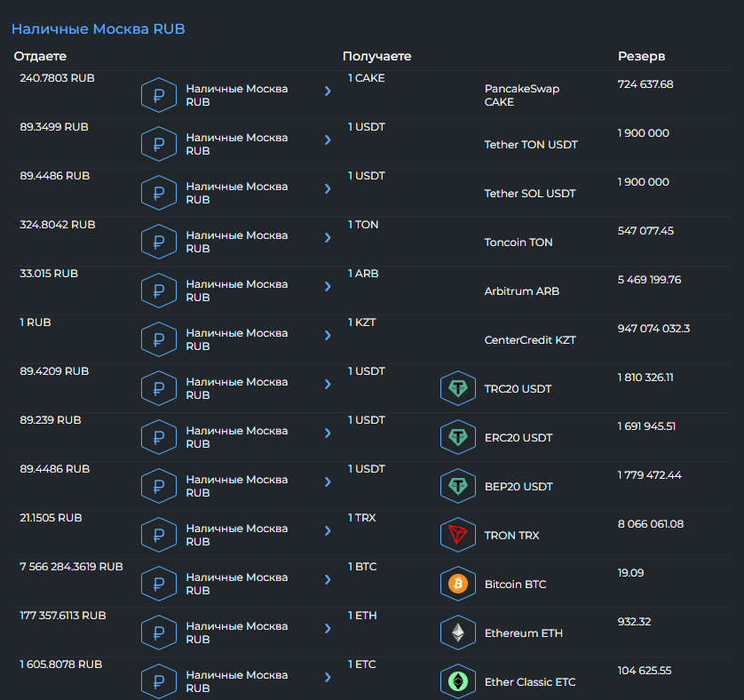This screenshot has height=700, width=744.
Task: Click the Ethereum diamond logo icon
Action: coord(458,633)
